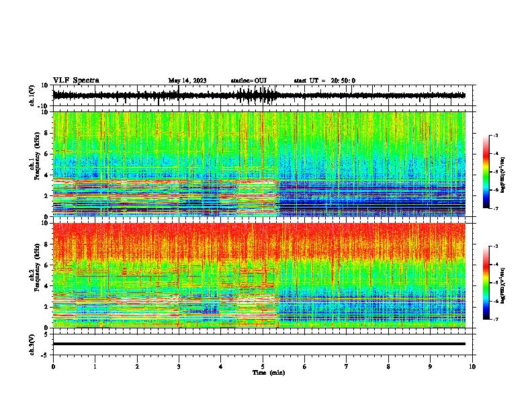Click the "VLF Spectra" plot title
532x411 pixels.
(76, 81)
